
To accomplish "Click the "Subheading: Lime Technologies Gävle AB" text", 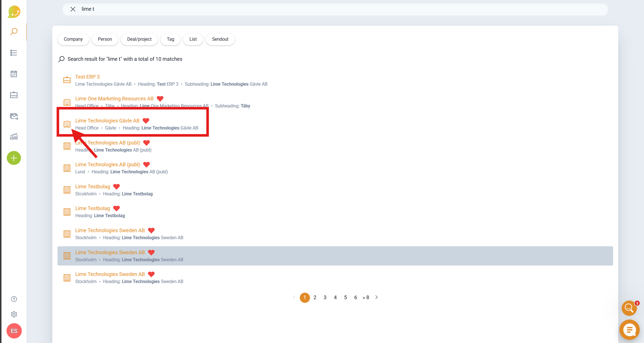I will click(x=226, y=84).
